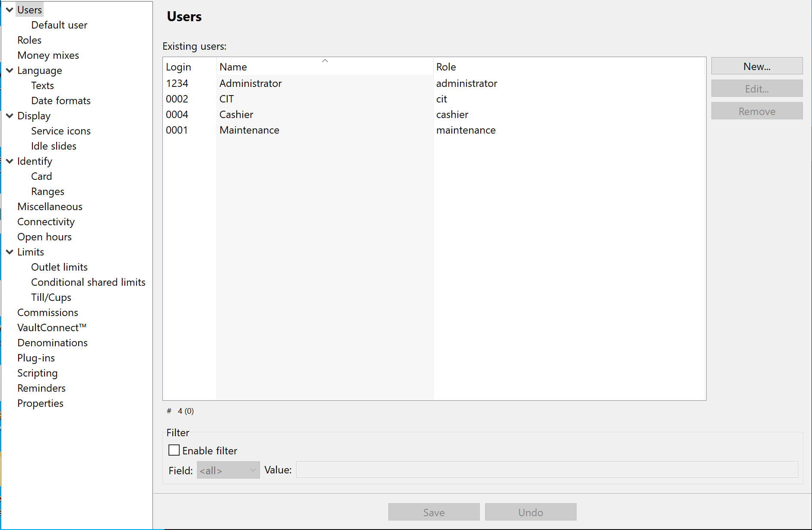
Task: Open the Money mixes settings
Action: (48, 55)
